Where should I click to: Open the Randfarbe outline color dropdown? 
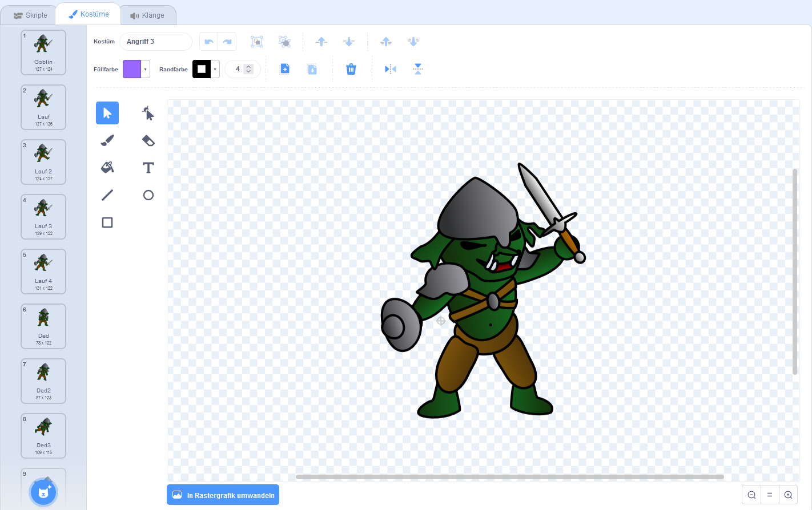(x=215, y=69)
